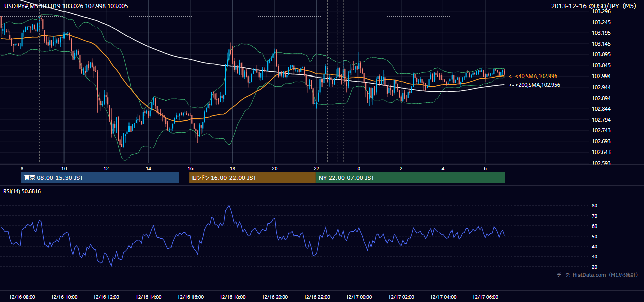Click price level 102.693 on axis
The height and width of the screenshot is (302, 644).
click(601, 141)
